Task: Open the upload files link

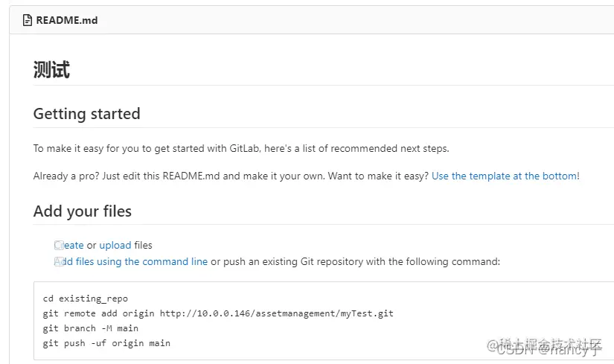Action: [115, 245]
